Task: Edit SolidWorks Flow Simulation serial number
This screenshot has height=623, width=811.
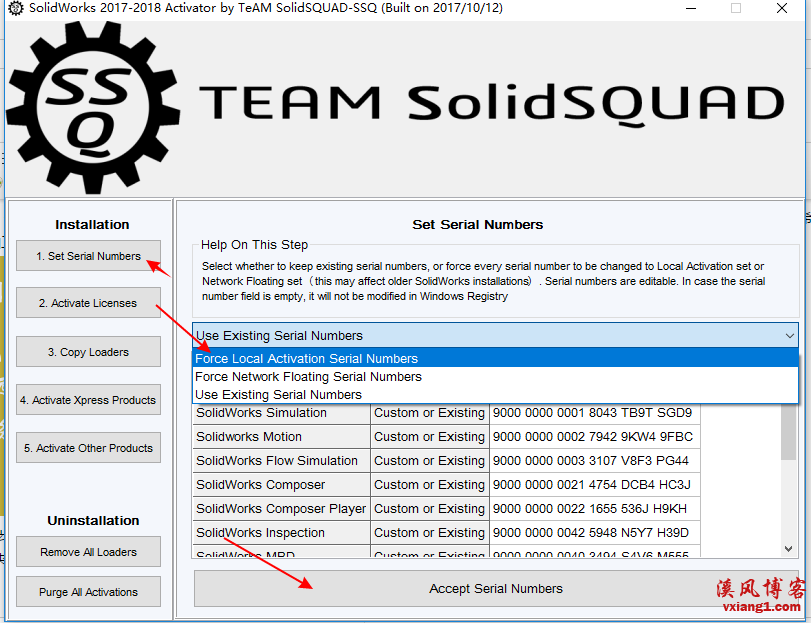Action: pyautogui.click(x=595, y=460)
